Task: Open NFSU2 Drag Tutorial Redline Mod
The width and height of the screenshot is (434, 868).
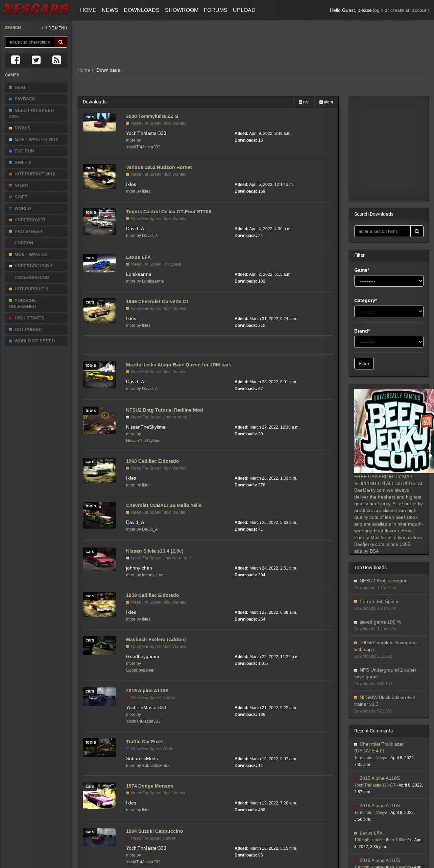Action: [164, 410]
